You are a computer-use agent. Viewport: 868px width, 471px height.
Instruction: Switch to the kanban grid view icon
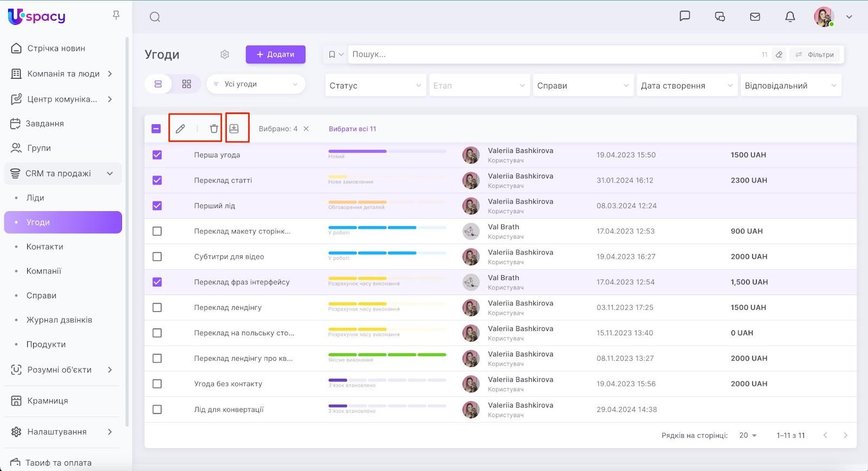pyautogui.click(x=187, y=84)
